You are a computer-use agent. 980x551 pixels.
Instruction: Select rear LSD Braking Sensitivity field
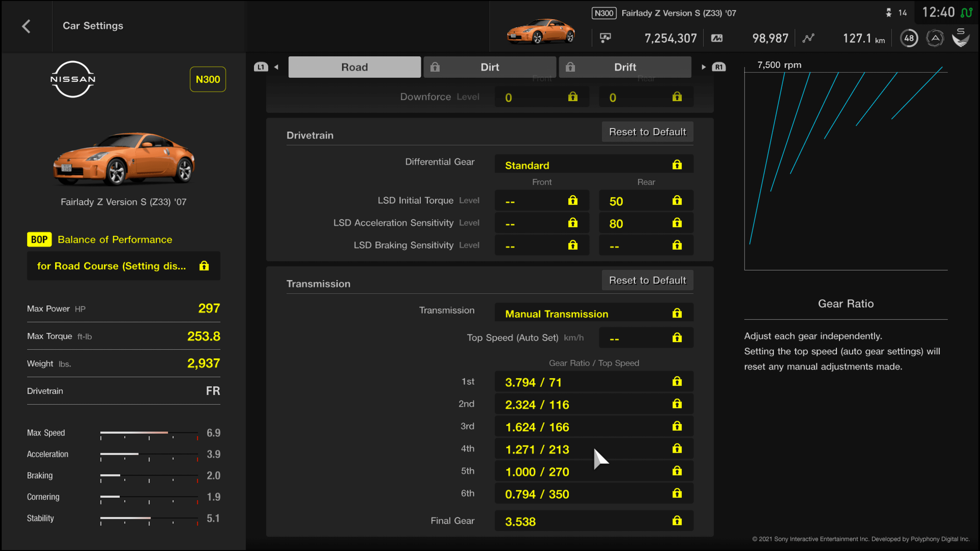click(646, 245)
